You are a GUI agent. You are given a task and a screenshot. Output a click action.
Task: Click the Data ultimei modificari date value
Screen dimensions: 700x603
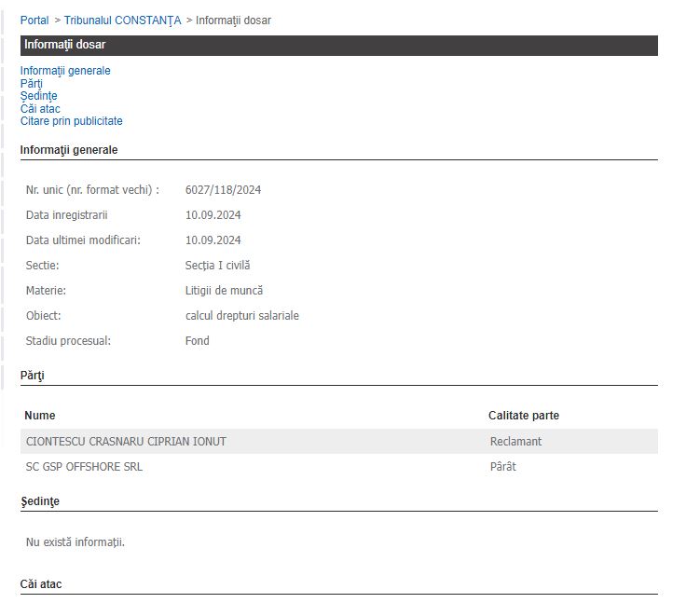point(213,240)
